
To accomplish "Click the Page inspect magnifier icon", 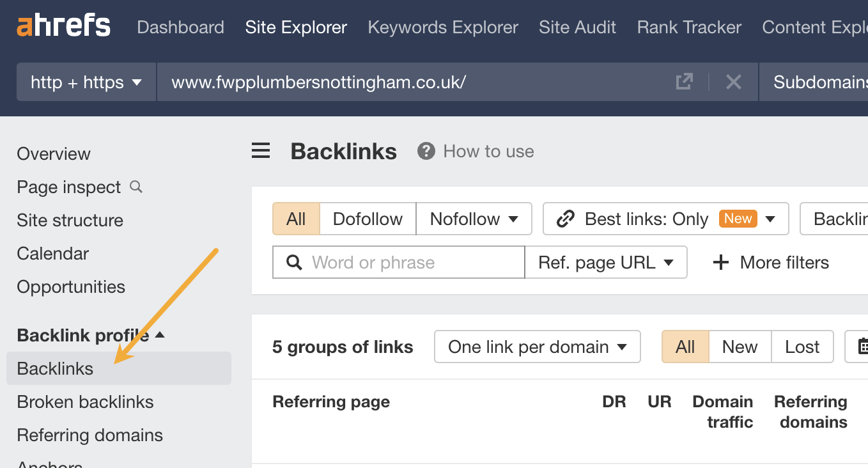I will coord(135,187).
